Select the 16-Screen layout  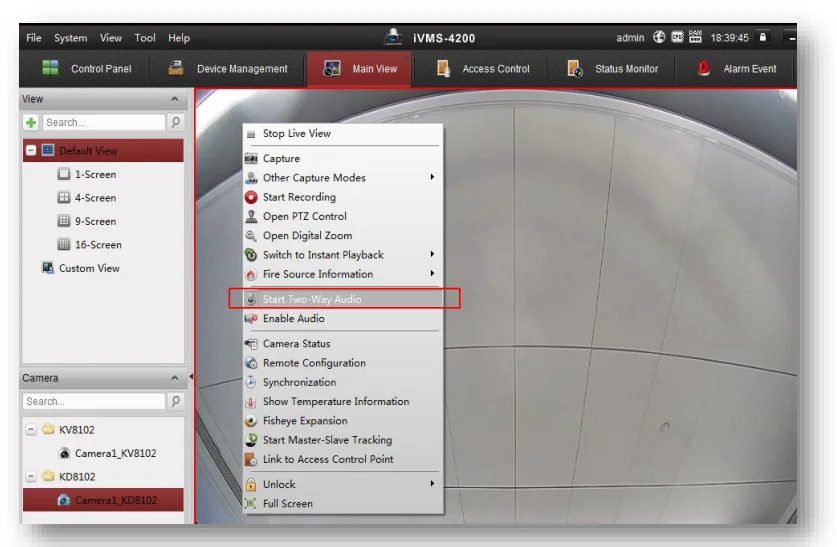click(90, 244)
